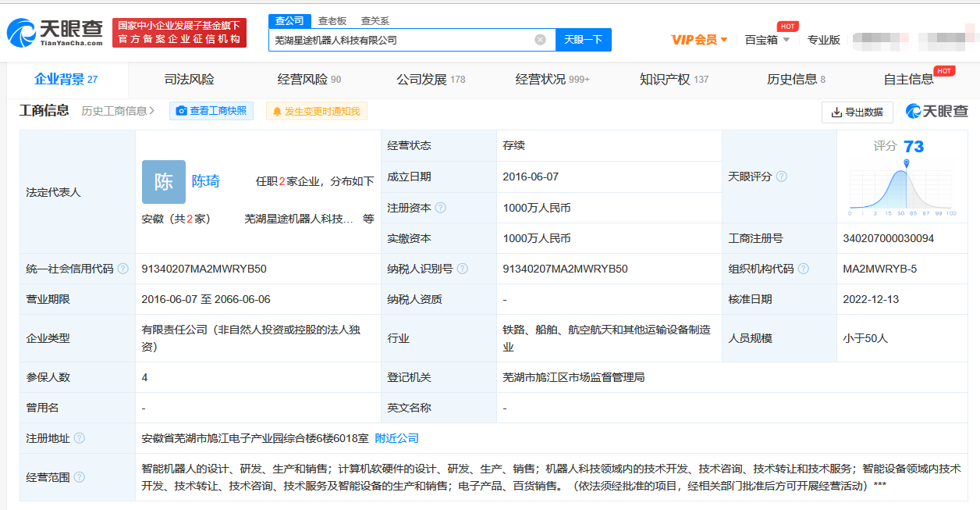Click 人员规模 value 小于50人
Image resolution: width=980 pixels, height=510 pixels.
pyautogui.click(x=865, y=338)
